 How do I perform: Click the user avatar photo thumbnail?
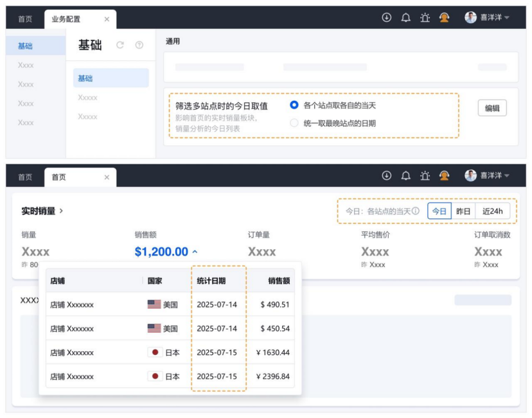coord(470,16)
